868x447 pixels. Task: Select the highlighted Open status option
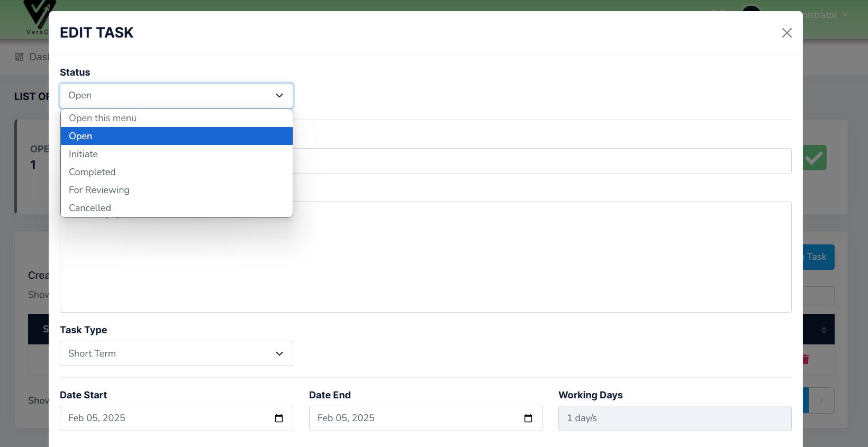pos(80,136)
